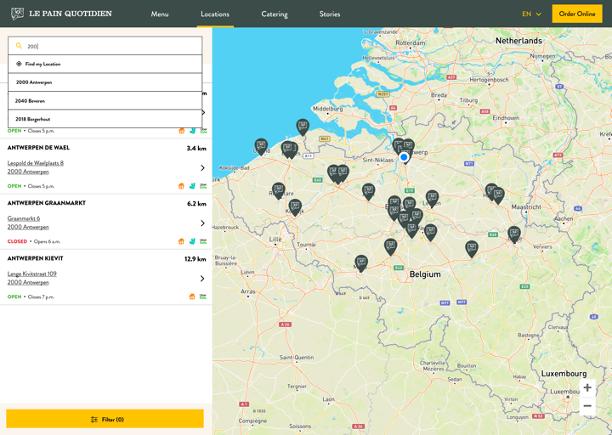The height and width of the screenshot is (435, 612).
Task: Click the Antwerpen Graanmarkt heading
Action: tap(46, 203)
